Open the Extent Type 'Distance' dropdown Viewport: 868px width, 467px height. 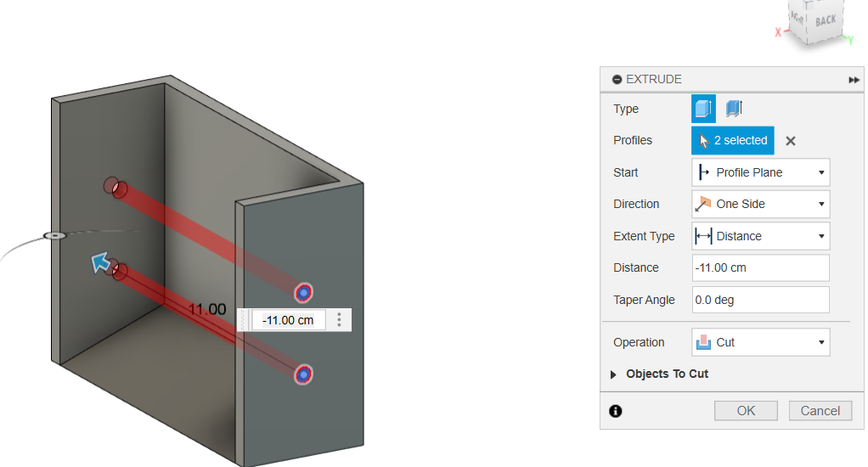(x=760, y=236)
